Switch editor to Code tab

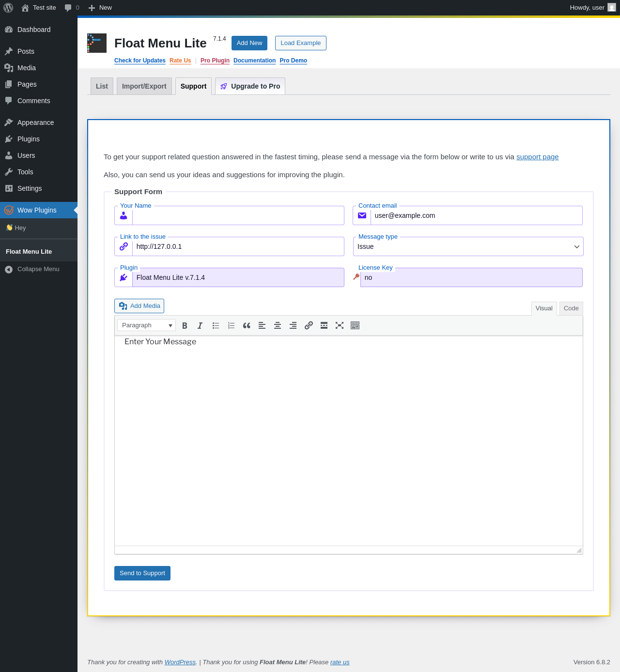pos(571,308)
